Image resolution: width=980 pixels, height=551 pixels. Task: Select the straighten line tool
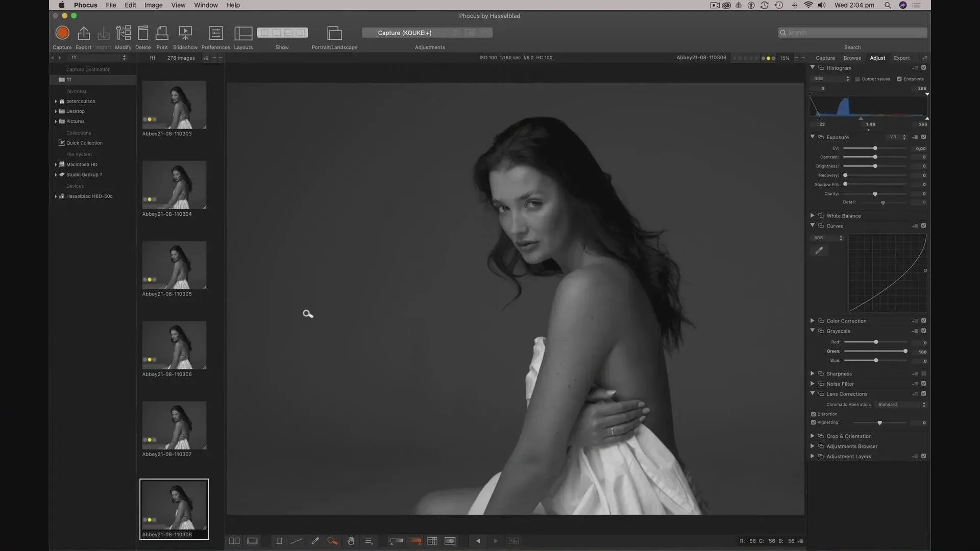tap(297, 541)
